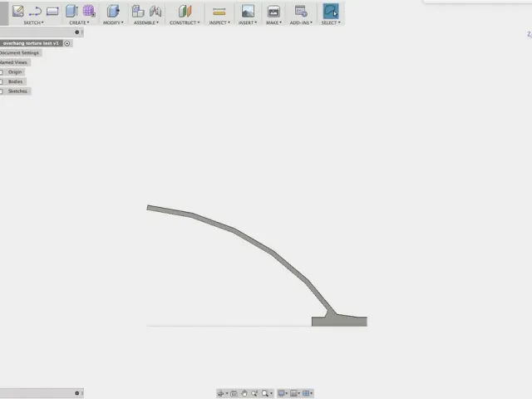Select the 3D Print make icon

[x=273, y=12]
